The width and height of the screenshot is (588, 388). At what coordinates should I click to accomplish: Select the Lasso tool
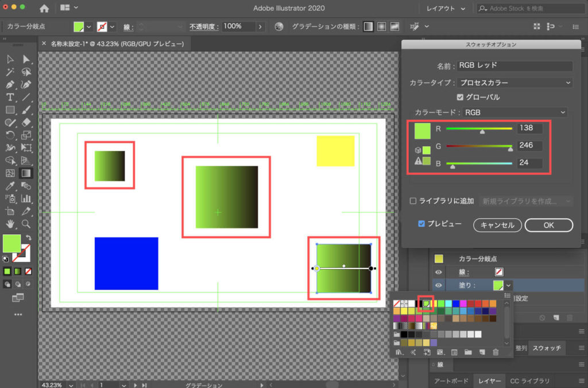tap(26, 72)
